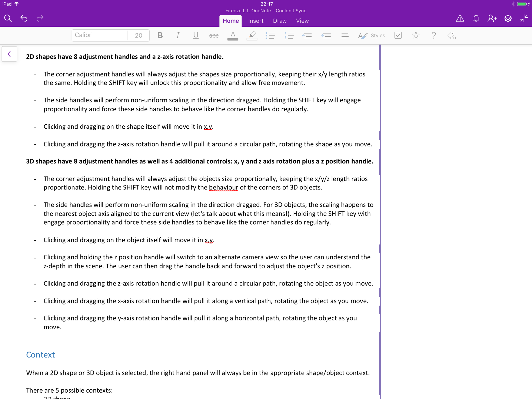Place cursor in the 2D shapes heading line

click(x=124, y=57)
